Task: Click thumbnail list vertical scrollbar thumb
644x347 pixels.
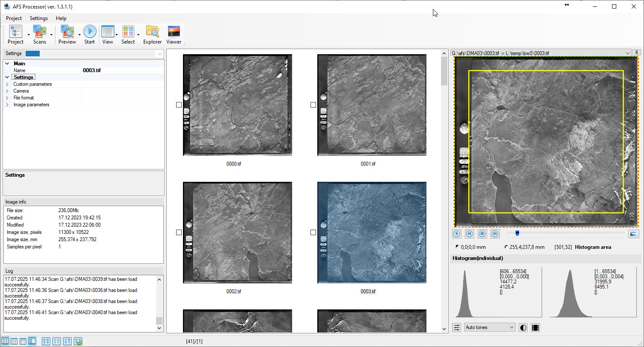Action: [444, 71]
